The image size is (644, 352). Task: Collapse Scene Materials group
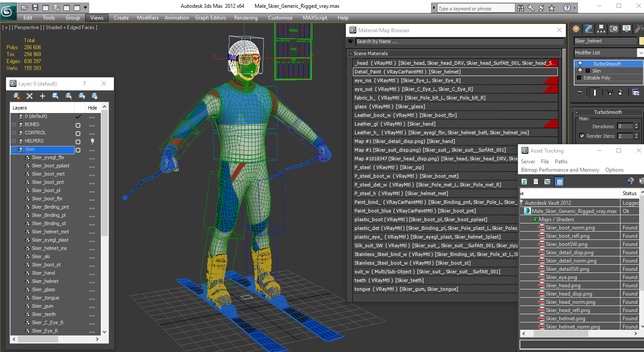point(351,53)
